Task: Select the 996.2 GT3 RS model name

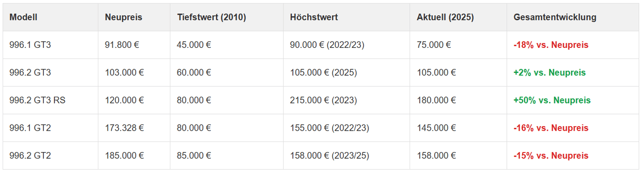Action: 37,100
